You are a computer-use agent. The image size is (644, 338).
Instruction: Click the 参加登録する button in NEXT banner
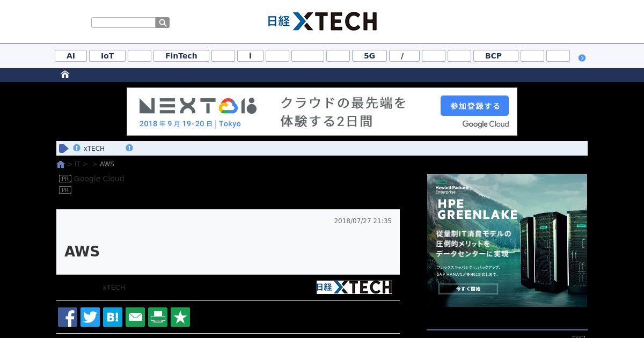click(x=474, y=106)
